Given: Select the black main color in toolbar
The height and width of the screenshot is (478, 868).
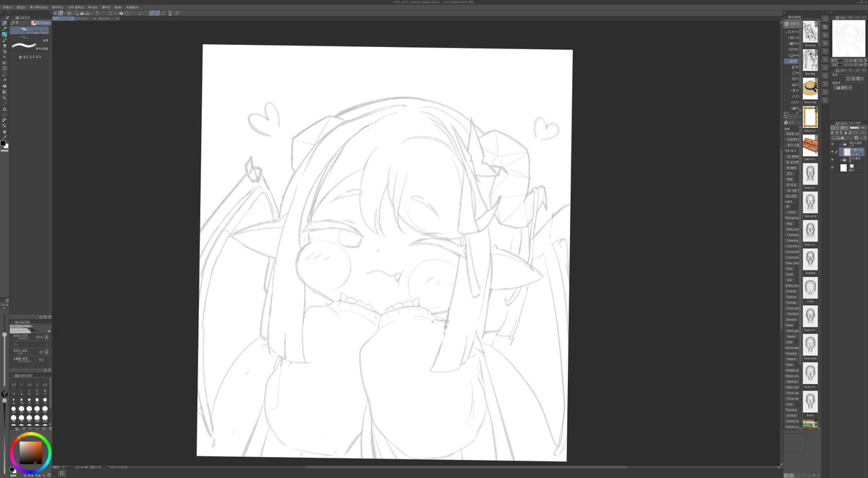Looking at the screenshot, I should [x=3, y=143].
